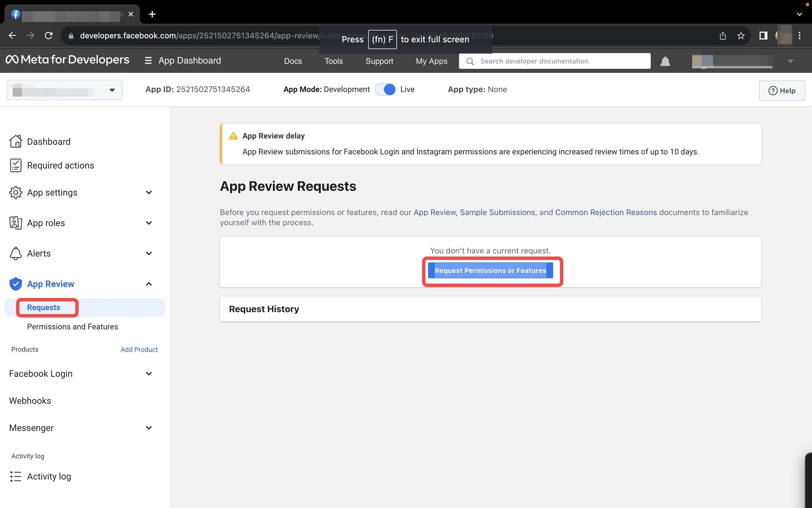Click the search magnifier icon
The image size is (812, 508).
pos(470,61)
